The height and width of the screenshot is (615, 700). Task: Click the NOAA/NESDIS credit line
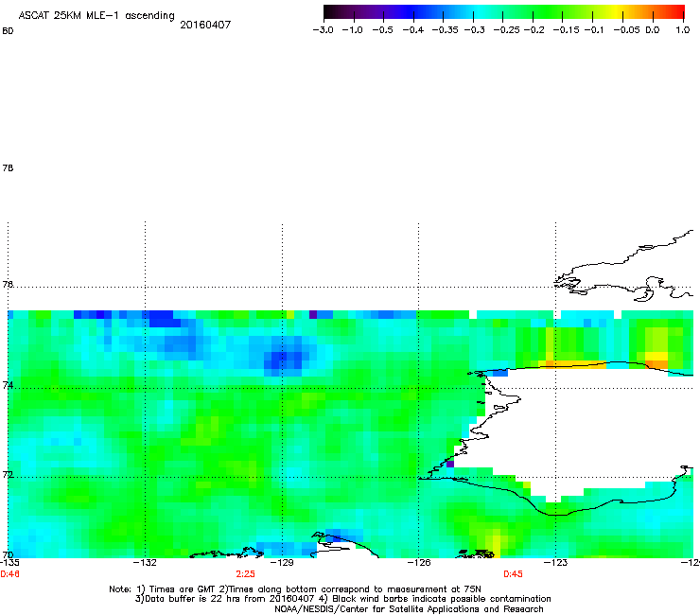click(409, 609)
